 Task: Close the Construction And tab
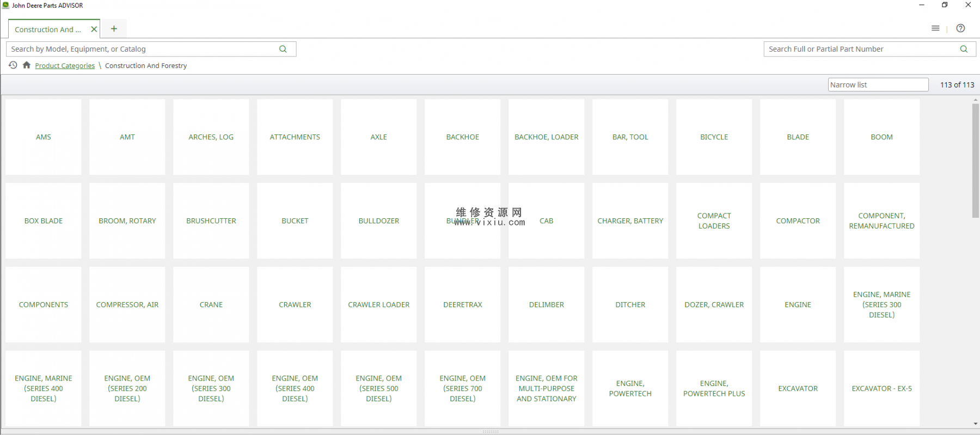[x=94, y=29]
